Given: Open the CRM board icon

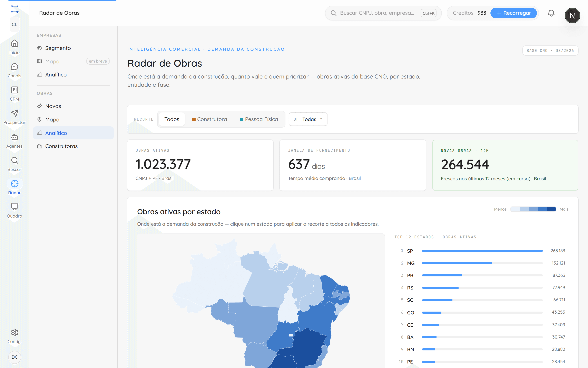Looking at the screenshot, I should [x=14, y=90].
